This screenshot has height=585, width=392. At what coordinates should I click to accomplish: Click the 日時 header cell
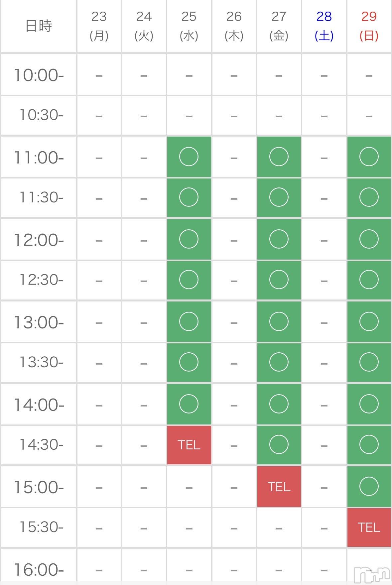point(39,26)
